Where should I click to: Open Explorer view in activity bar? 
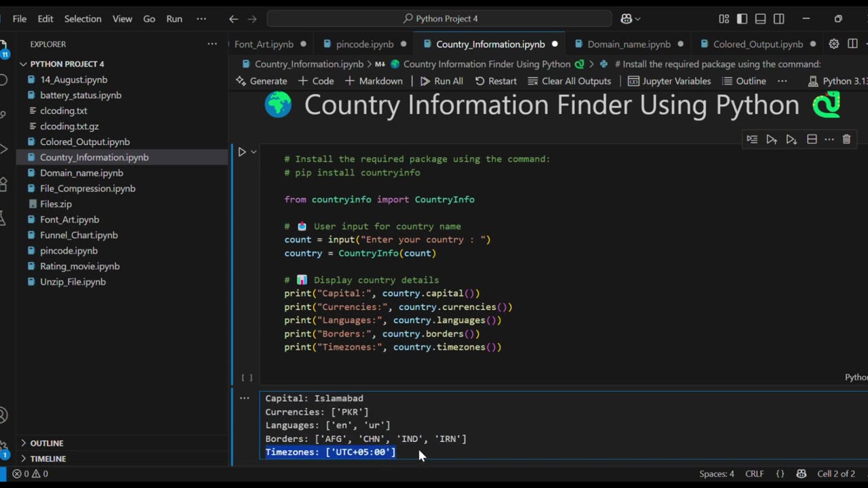[x=3, y=47]
